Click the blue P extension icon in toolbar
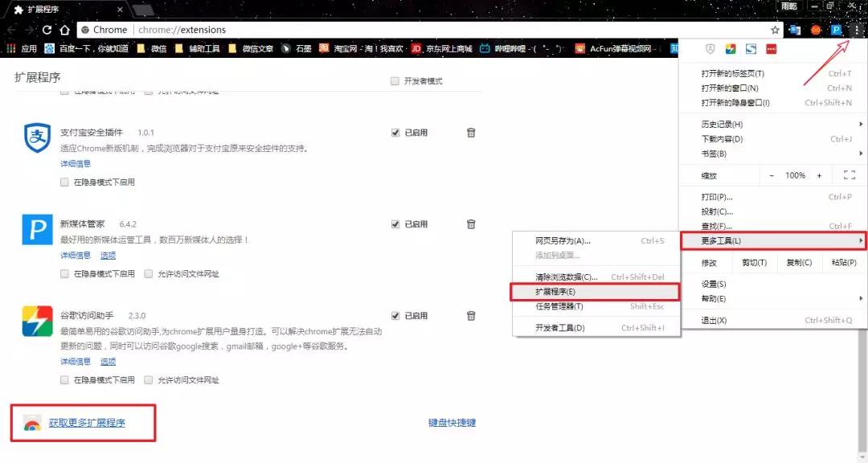The width and height of the screenshot is (868, 463). click(x=836, y=30)
